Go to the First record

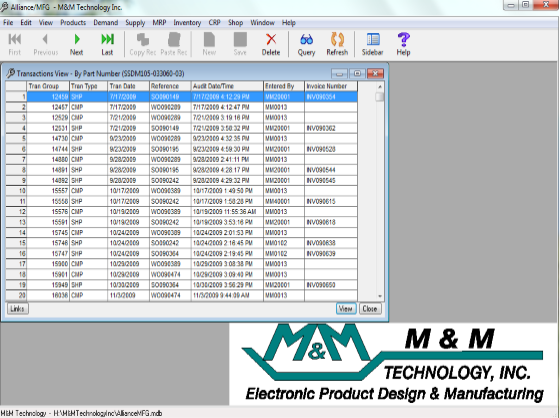point(15,44)
